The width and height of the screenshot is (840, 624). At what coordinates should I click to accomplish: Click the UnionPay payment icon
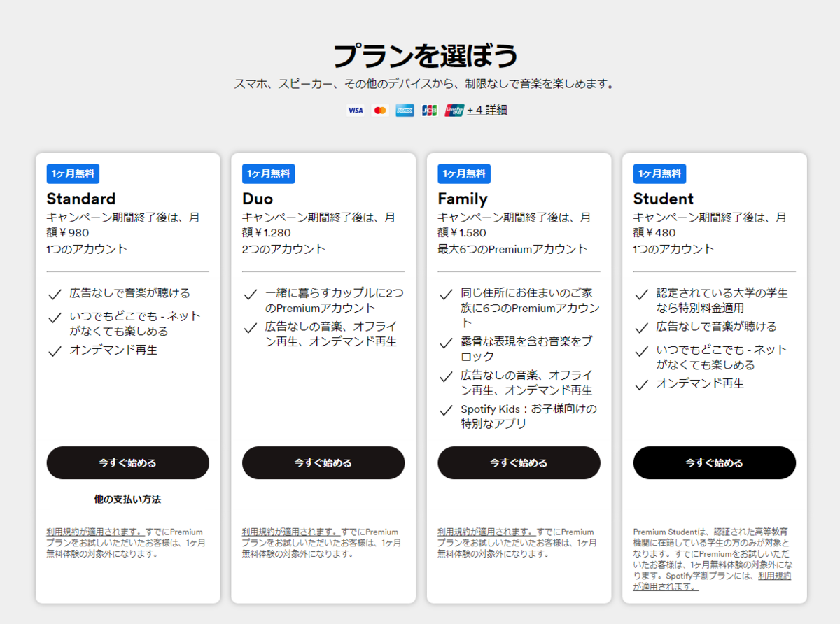pos(454,111)
